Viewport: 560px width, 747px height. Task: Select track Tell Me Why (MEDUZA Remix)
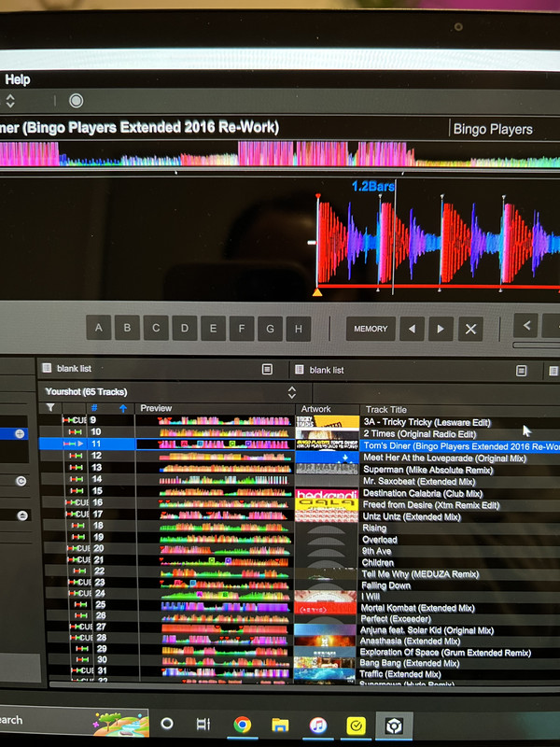pos(421,574)
